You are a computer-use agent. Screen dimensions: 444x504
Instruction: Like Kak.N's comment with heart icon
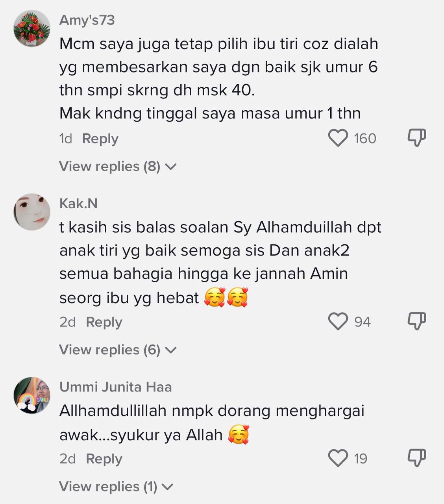tap(338, 322)
